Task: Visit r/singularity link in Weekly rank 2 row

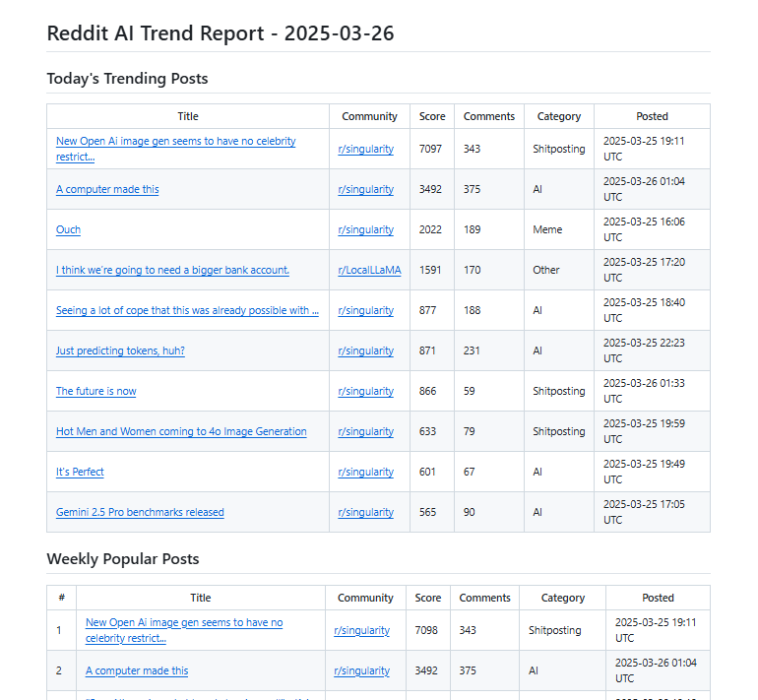Action: 361,671
